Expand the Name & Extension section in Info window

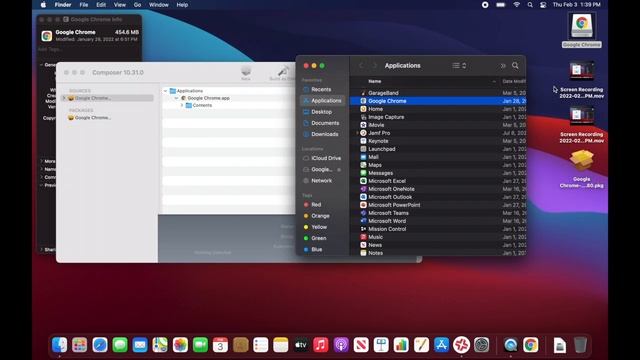pyautogui.click(x=41, y=169)
